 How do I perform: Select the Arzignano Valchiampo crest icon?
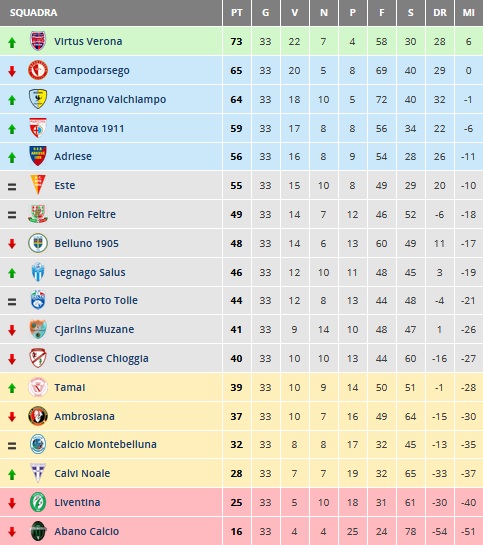tap(38, 99)
